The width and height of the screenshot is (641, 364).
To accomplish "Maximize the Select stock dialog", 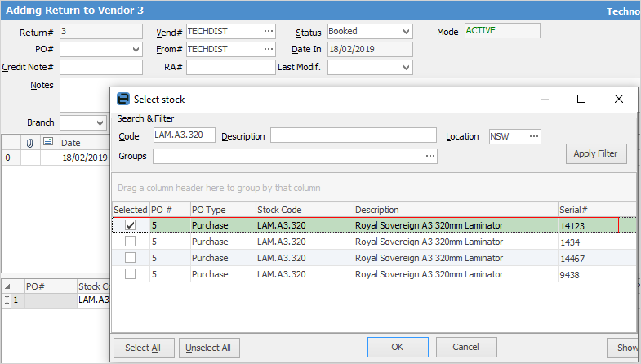I will [581, 99].
